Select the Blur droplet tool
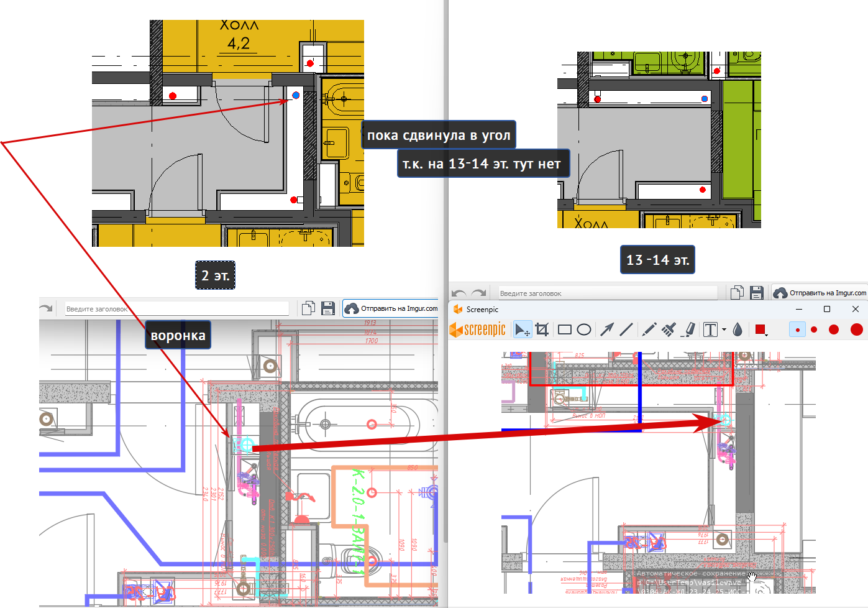Image resolution: width=868 pixels, height=608 pixels. tap(738, 329)
